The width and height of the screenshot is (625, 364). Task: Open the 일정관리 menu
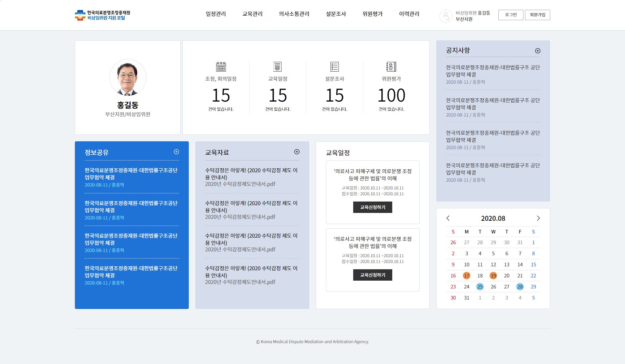(x=216, y=14)
